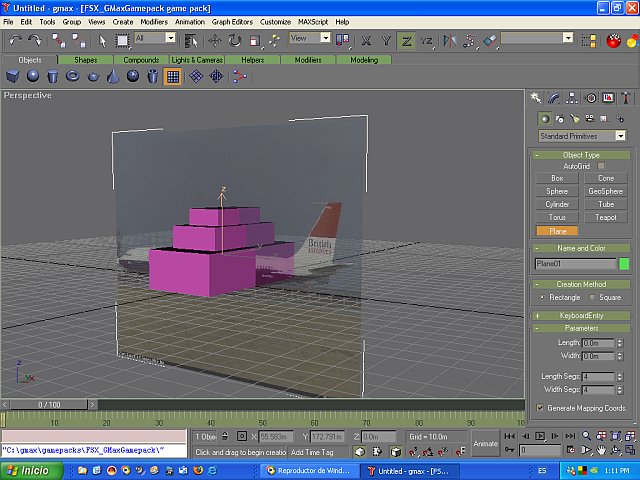
Task: Click the Sphere icon in Objects shelf
Action: tap(33, 76)
